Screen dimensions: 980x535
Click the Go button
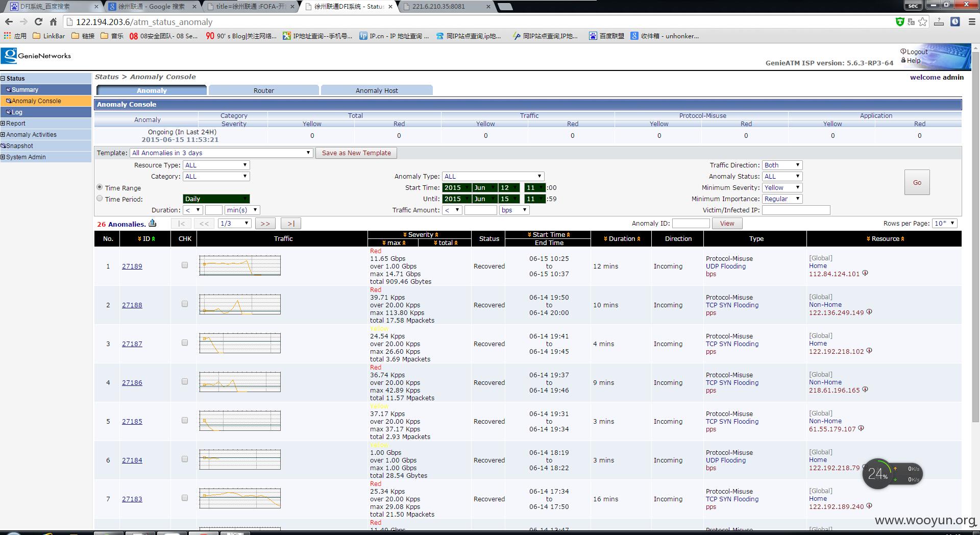(x=917, y=182)
